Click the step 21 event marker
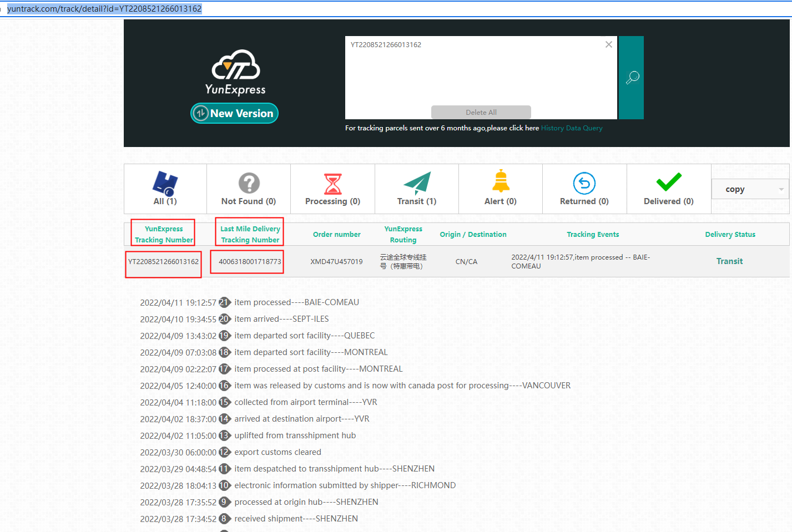The image size is (792, 532). (224, 302)
